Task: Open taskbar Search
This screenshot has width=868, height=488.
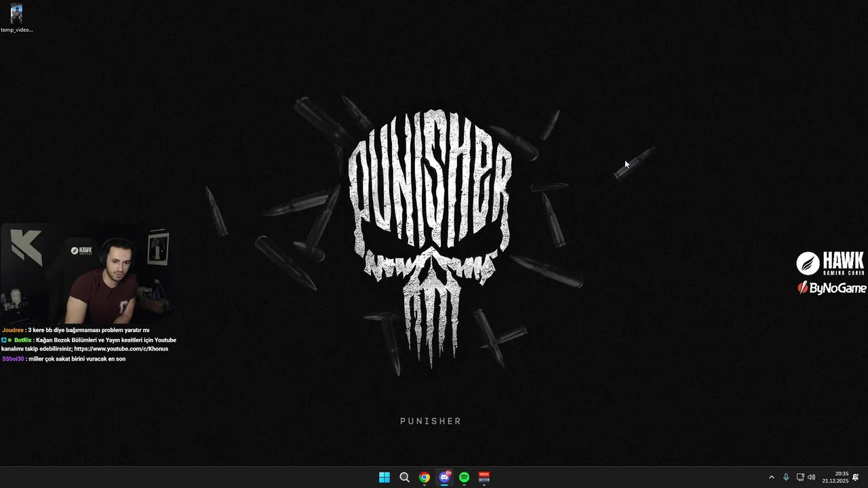Action: tap(404, 477)
